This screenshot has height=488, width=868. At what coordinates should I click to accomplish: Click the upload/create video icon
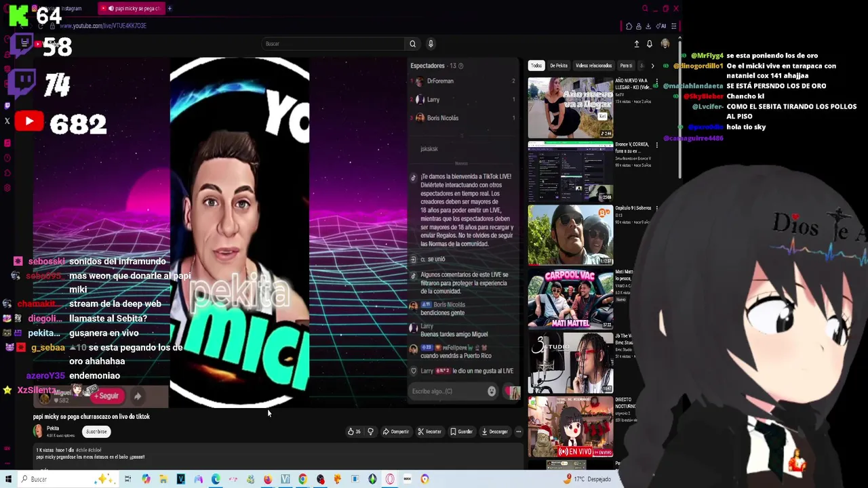636,44
